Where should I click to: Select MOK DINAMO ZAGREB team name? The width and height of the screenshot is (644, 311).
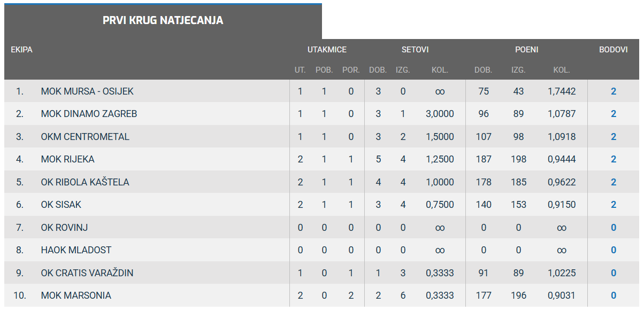89,114
